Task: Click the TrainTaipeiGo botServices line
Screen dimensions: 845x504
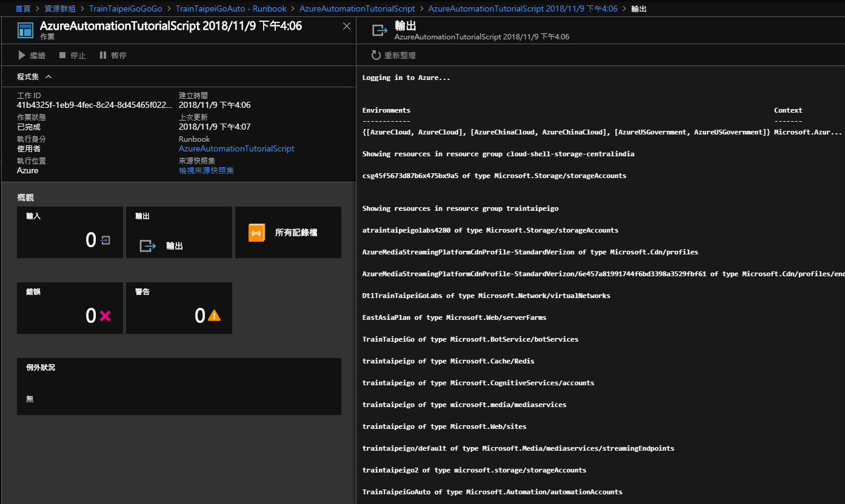Action: click(x=470, y=339)
